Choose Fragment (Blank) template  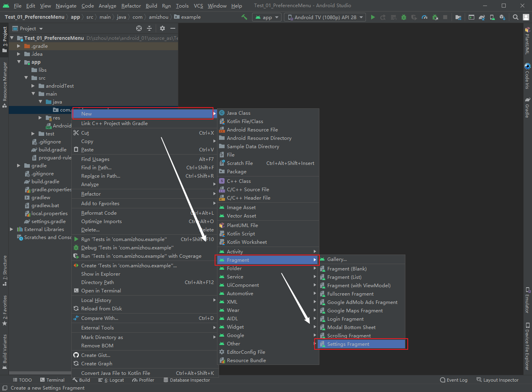pos(362,269)
